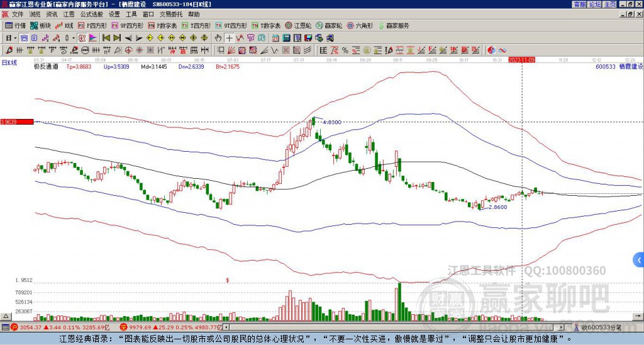This screenshot has height=345, width=644.
Task: Click the yin-yang taiji icon
Action: click(x=491, y=50)
